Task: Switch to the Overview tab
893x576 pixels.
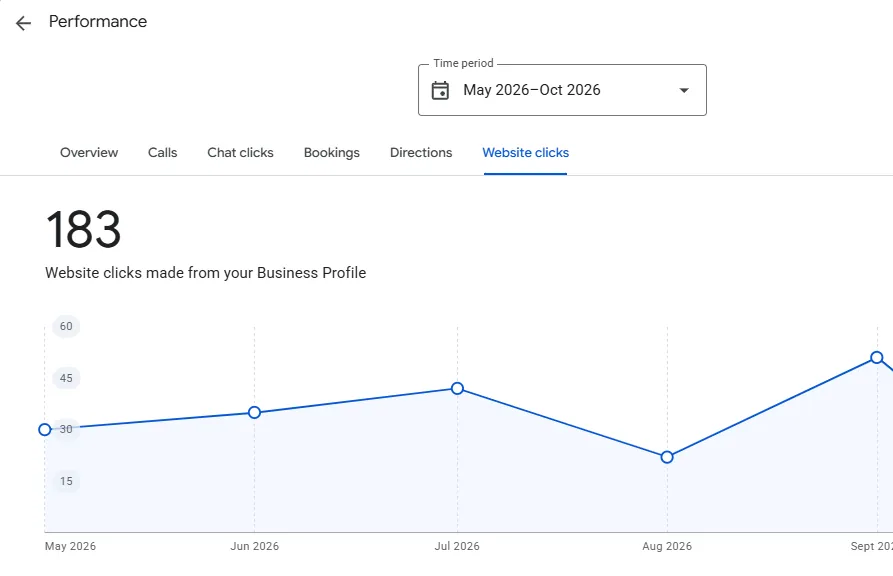Action: tap(89, 153)
